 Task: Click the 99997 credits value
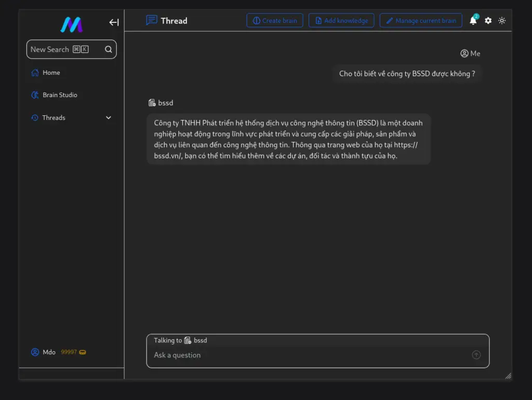pyautogui.click(x=69, y=352)
